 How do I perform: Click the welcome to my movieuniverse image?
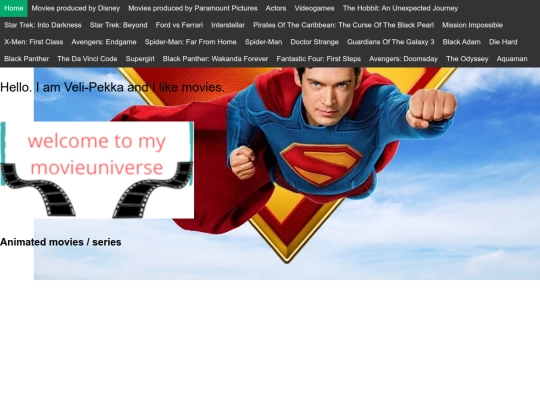pos(97,170)
